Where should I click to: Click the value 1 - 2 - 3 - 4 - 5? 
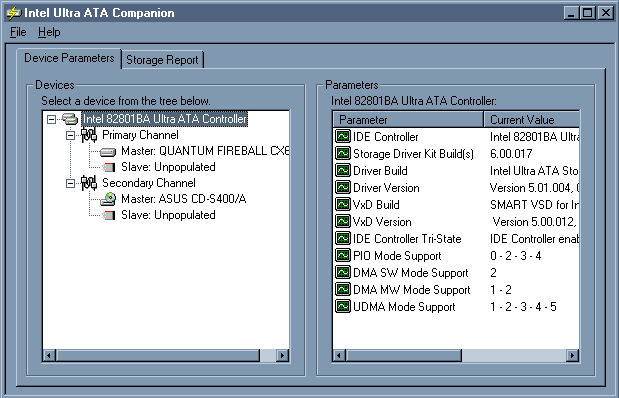(523, 306)
